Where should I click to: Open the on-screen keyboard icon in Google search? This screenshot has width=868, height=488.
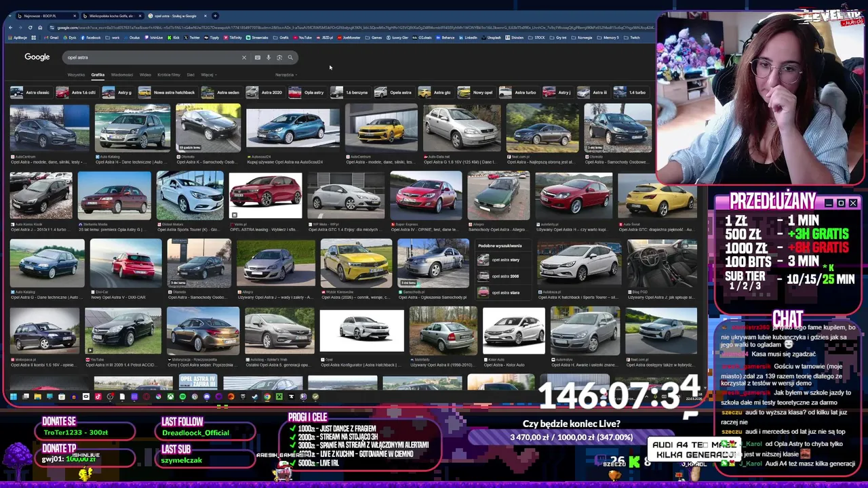pos(258,58)
